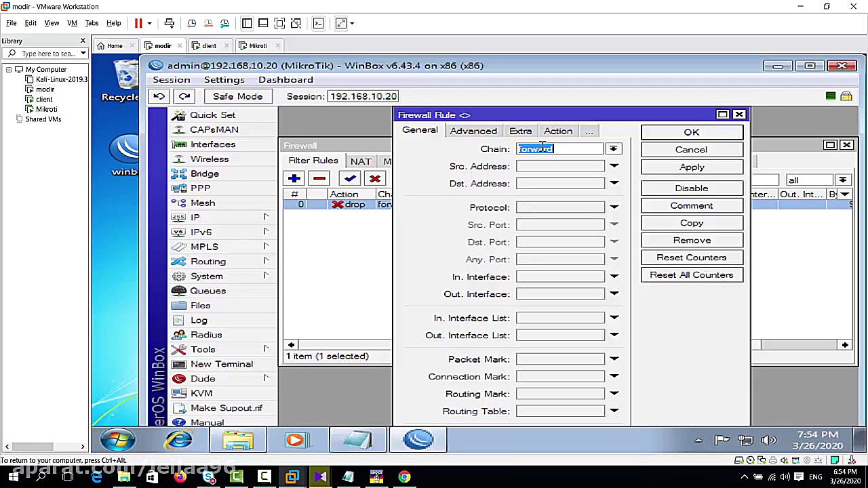Switch to the Action tab

click(557, 131)
